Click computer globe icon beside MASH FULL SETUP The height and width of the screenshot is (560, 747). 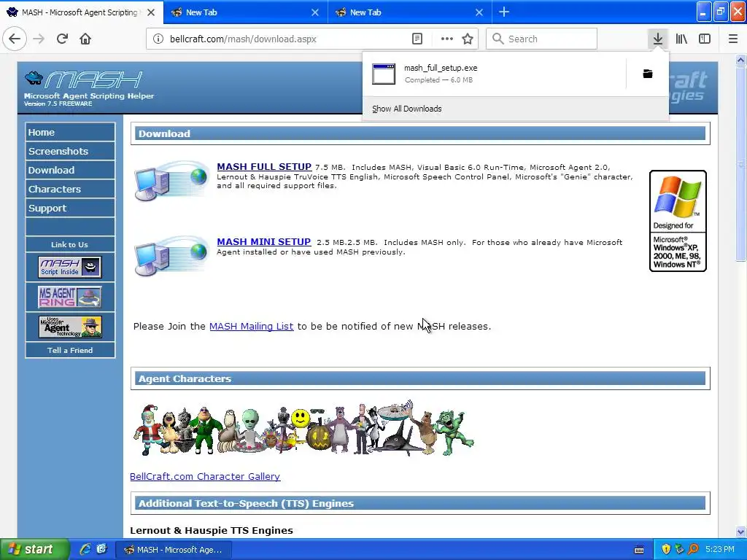pyautogui.click(x=172, y=181)
